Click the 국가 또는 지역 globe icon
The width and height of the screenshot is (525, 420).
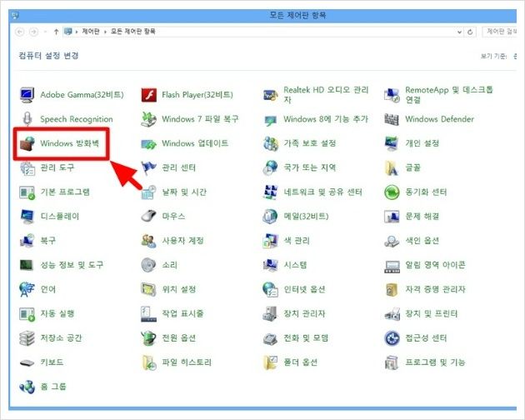270,167
